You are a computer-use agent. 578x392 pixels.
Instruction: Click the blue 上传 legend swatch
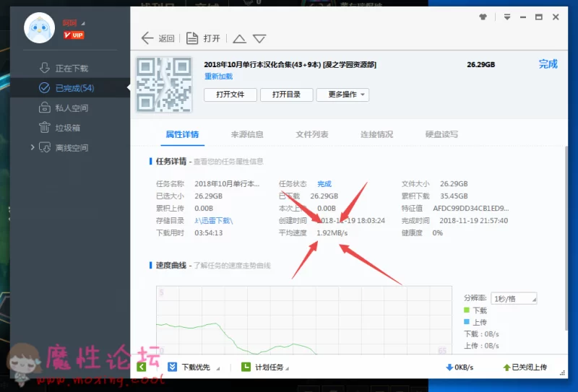pos(467,322)
